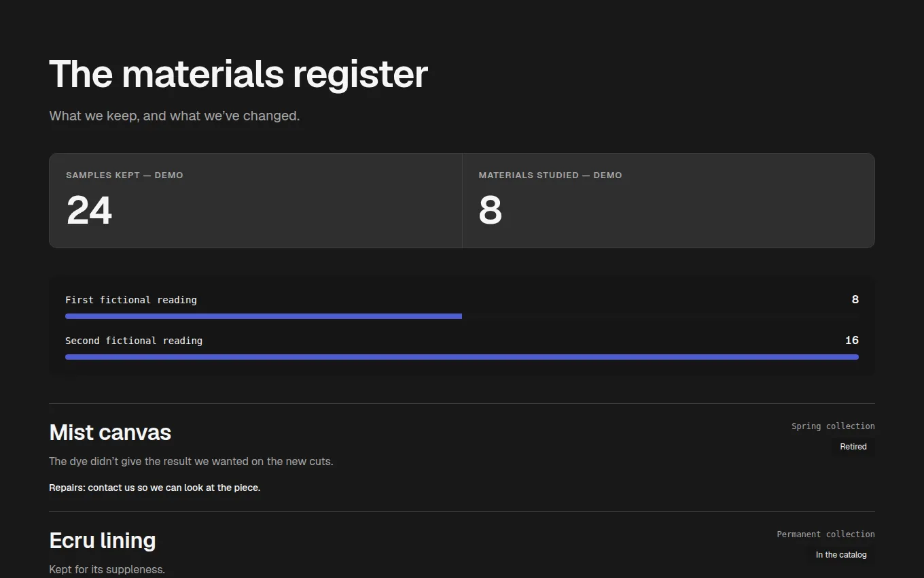
Task: Click the Mist canvas dye description text
Action: [x=191, y=461]
